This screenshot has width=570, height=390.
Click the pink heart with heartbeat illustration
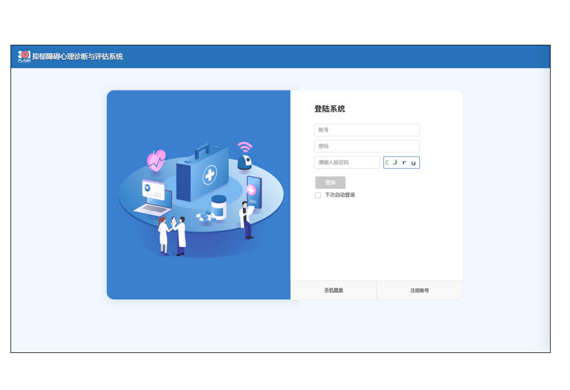(x=156, y=160)
